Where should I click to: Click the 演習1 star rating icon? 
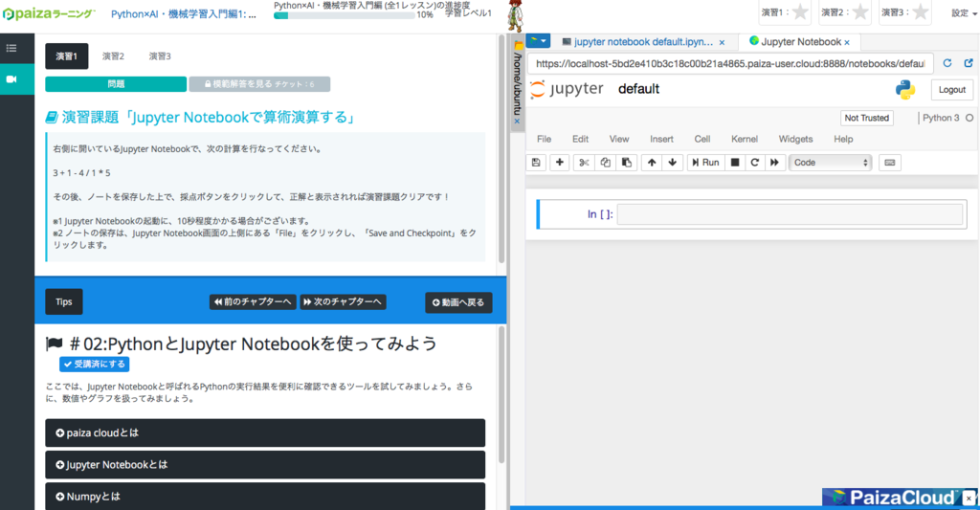point(800,11)
